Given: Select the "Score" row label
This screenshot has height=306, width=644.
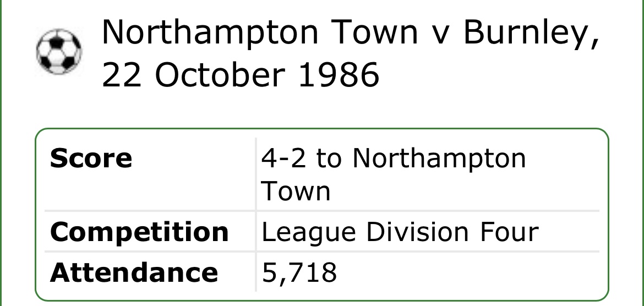Looking at the screenshot, I should (91, 159).
